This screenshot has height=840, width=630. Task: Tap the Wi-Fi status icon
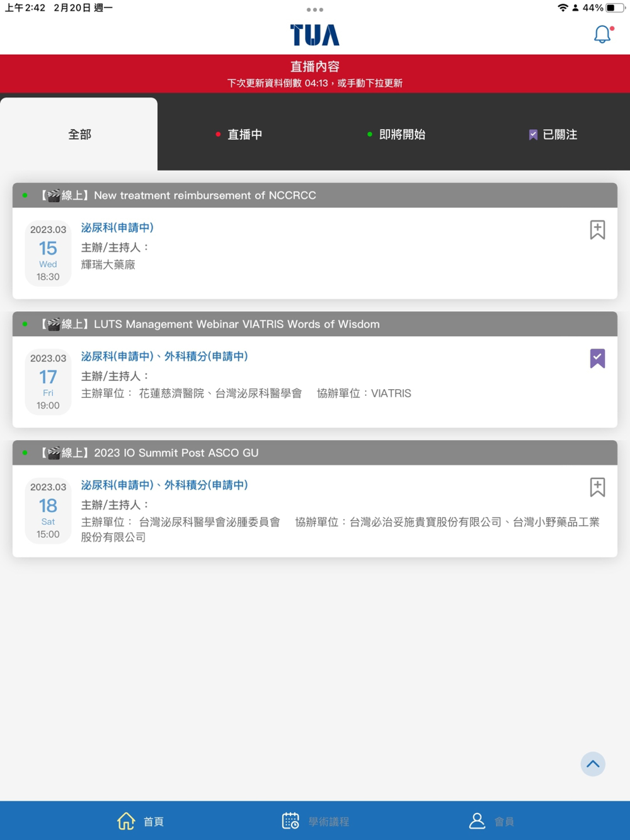[563, 8]
